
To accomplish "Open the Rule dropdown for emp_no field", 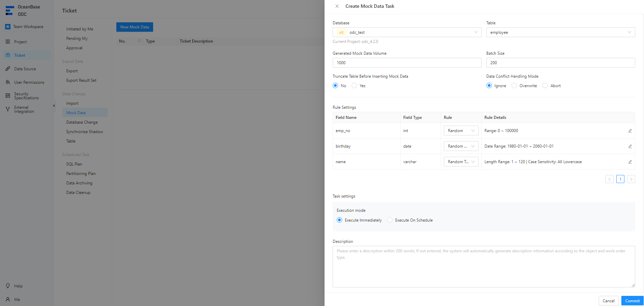I will [461, 131].
